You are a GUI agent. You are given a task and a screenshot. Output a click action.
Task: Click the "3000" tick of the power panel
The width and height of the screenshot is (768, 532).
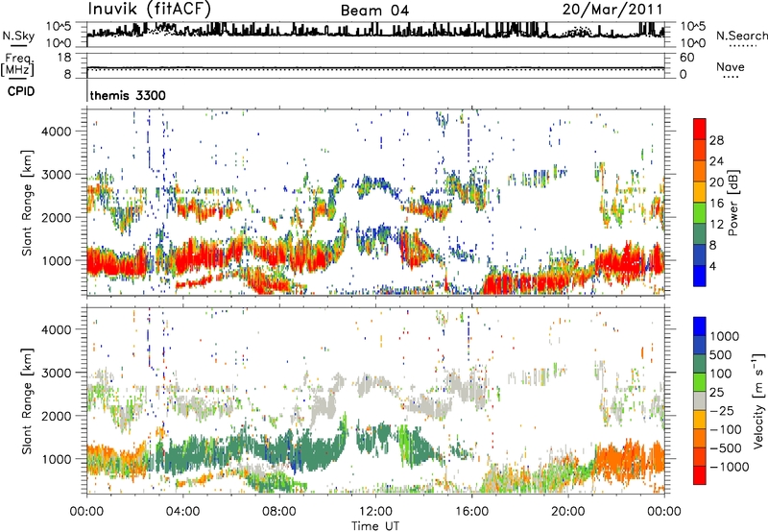click(x=57, y=175)
